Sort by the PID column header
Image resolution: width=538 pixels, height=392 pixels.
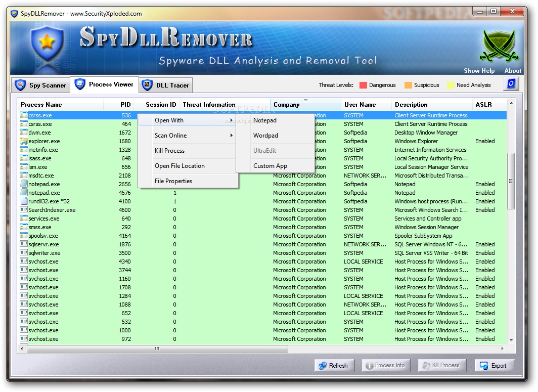[x=119, y=104]
